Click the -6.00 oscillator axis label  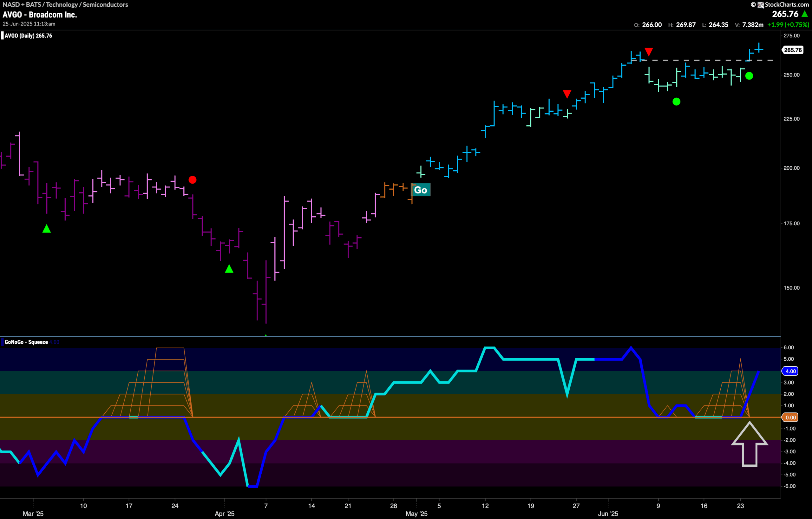pos(789,486)
